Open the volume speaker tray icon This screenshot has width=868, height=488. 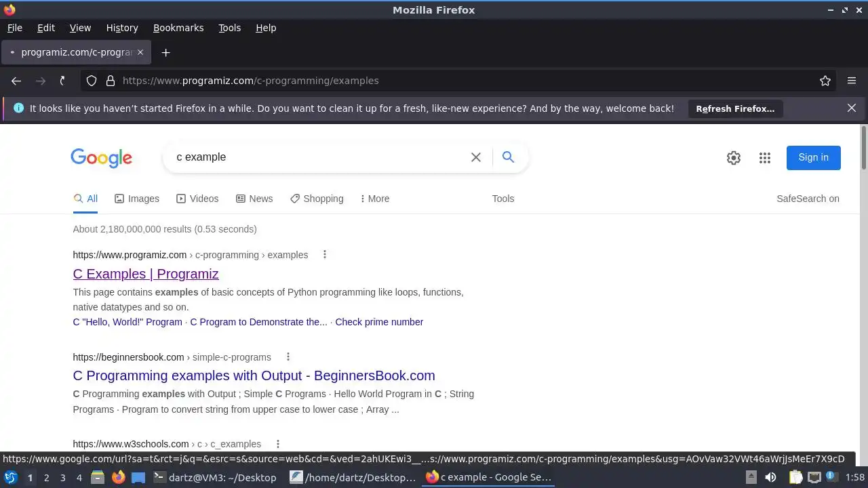(x=770, y=477)
